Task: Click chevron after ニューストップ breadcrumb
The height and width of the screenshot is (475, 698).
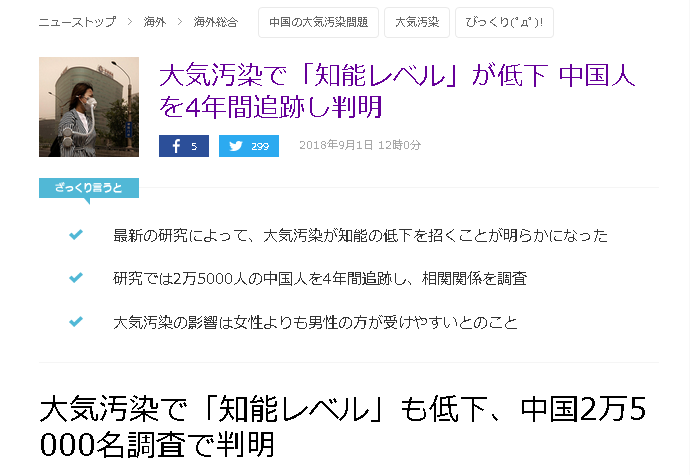Action: 130,21
